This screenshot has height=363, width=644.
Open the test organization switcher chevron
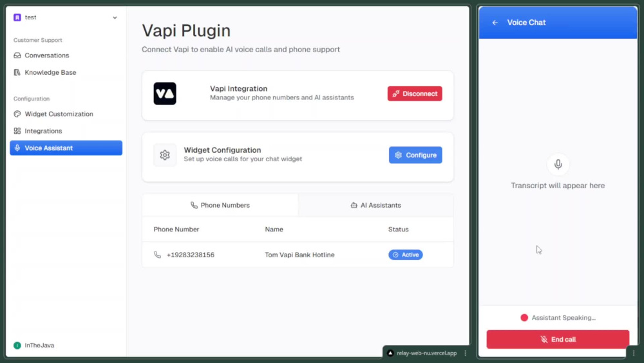[x=115, y=17]
